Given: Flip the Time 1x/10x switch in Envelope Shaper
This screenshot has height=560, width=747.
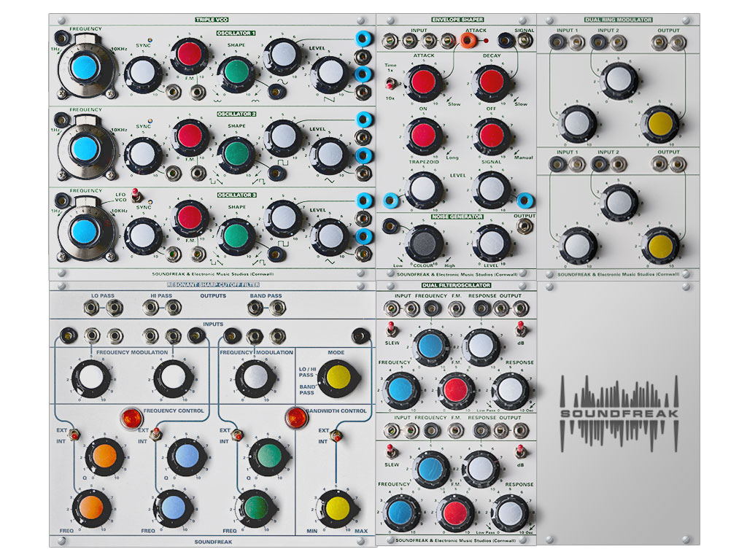Looking at the screenshot, I should 389,83.
